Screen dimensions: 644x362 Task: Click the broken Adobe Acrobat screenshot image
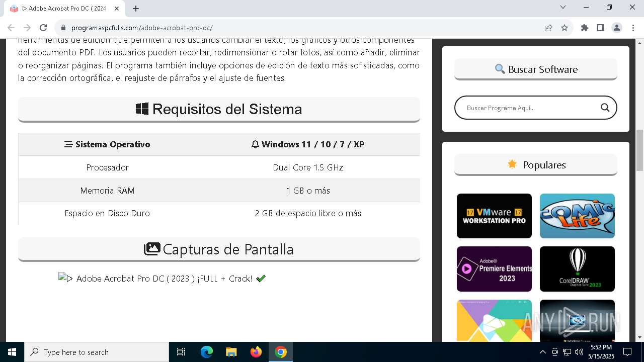(162, 279)
